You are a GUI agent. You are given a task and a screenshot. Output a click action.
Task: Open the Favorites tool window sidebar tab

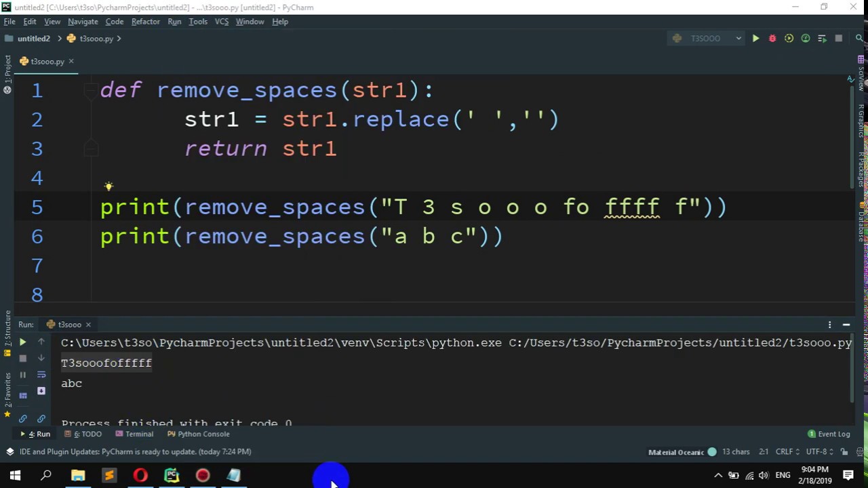(x=7, y=396)
